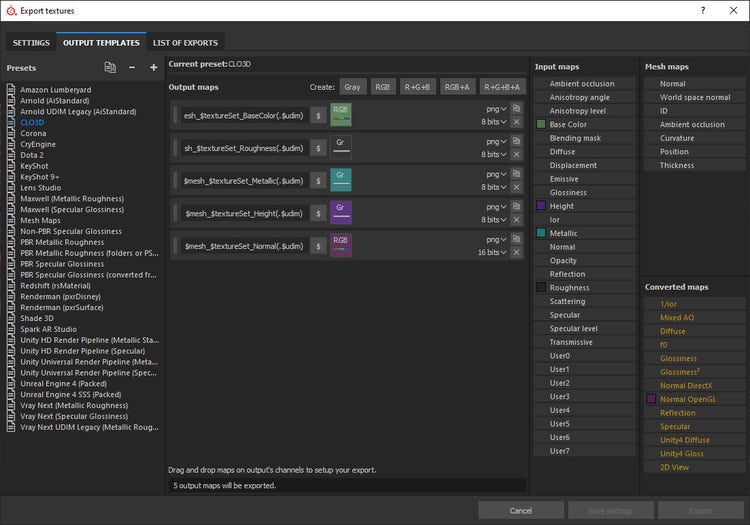750x525 pixels.
Task: Select Normal OpenGL in Converted maps
Action: 695,399
